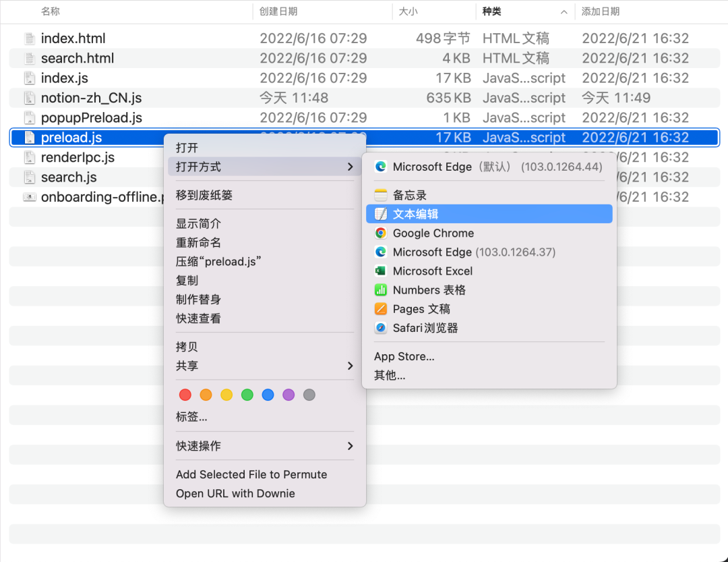Click the TextEdit (文本编辑) app icon
The image size is (728, 562).
click(381, 214)
